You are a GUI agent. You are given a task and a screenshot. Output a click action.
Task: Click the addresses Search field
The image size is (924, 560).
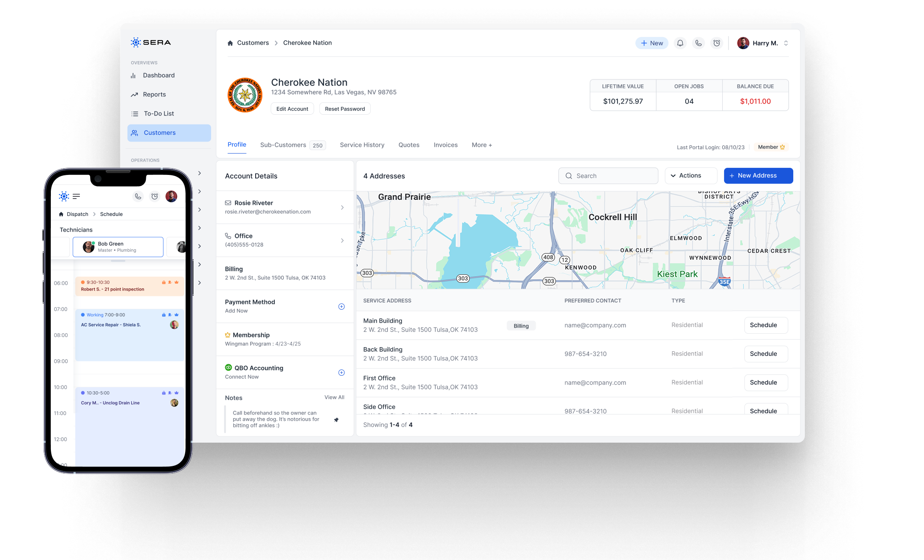tap(608, 176)
